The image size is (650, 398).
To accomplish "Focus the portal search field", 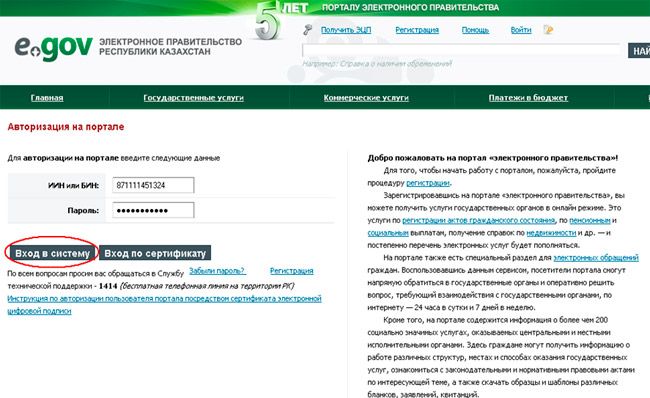I will coord(461,51).
